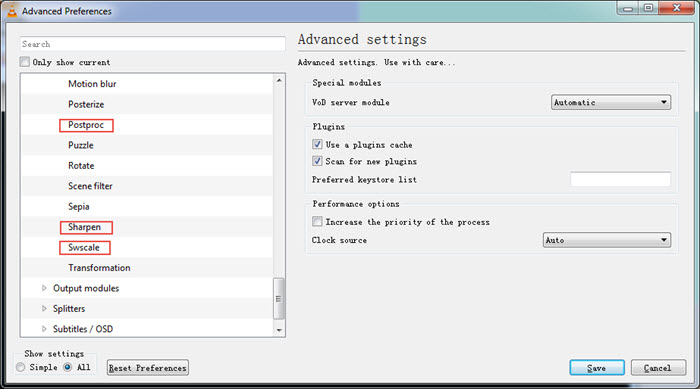700x389 pixels.
Task: Click the scroll down arrow in tree list
Action: [x=279, y=330]
